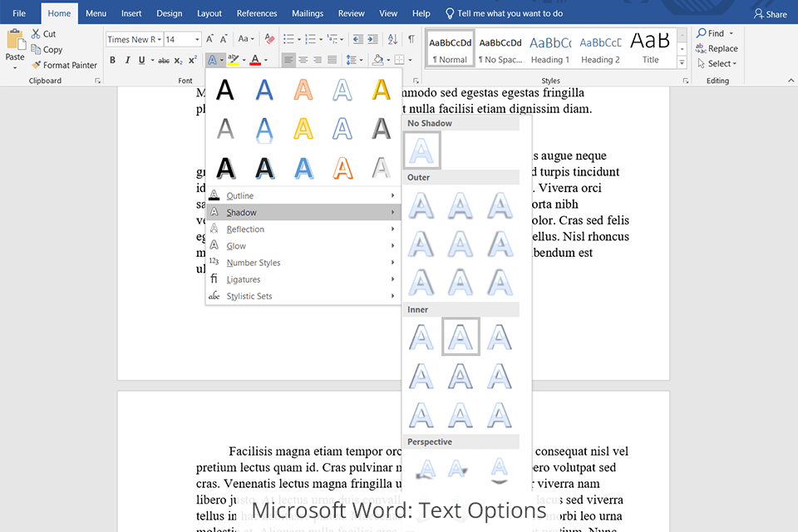Expand the Styles gallery More arrow

coord(682,62)
